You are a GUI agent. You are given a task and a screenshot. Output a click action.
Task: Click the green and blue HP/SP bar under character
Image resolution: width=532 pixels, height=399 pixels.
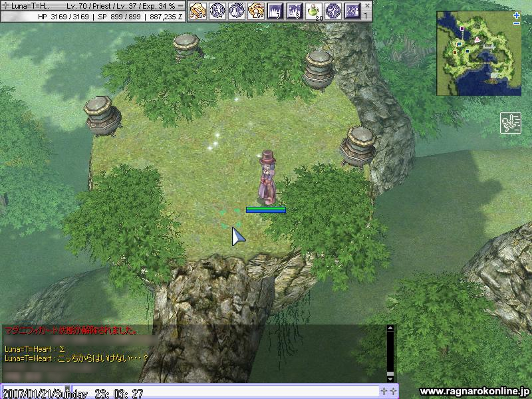click(x=266, y=210)
